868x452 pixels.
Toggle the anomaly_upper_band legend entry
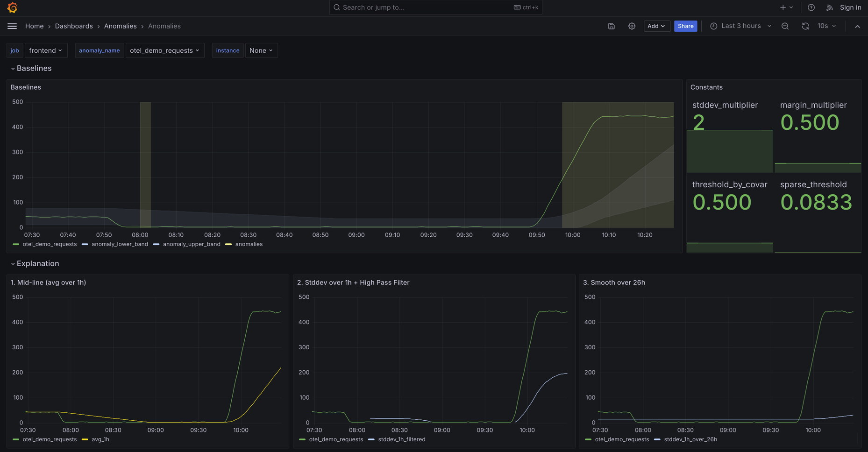point(192,244)
